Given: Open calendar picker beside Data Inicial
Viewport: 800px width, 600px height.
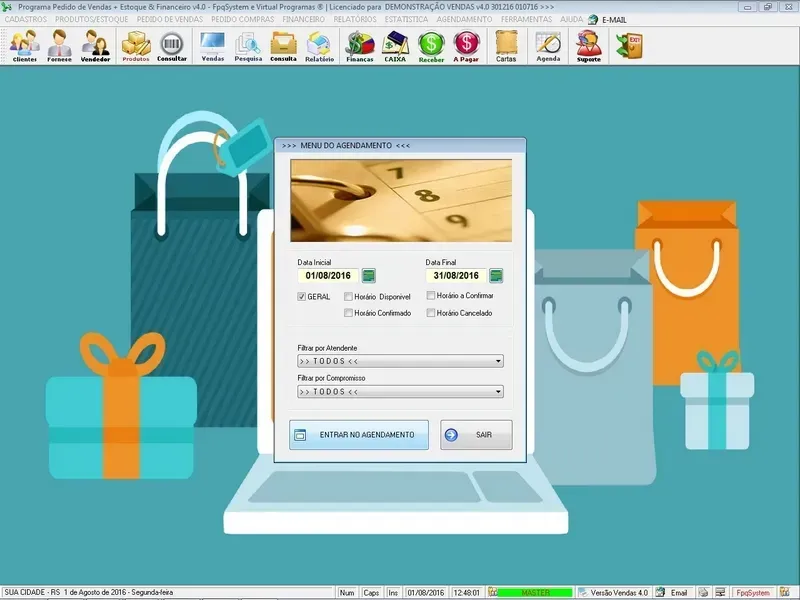Looking at the screenshot, I should 369,276.
